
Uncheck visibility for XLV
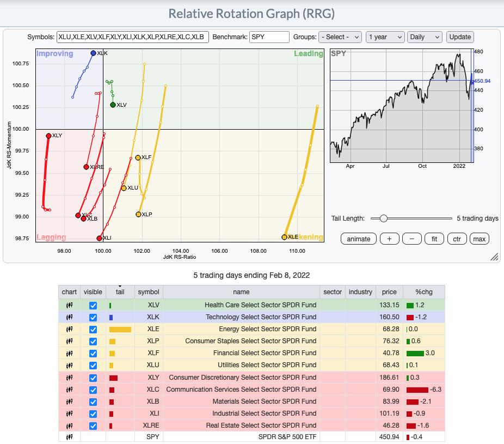pos(93,305)
